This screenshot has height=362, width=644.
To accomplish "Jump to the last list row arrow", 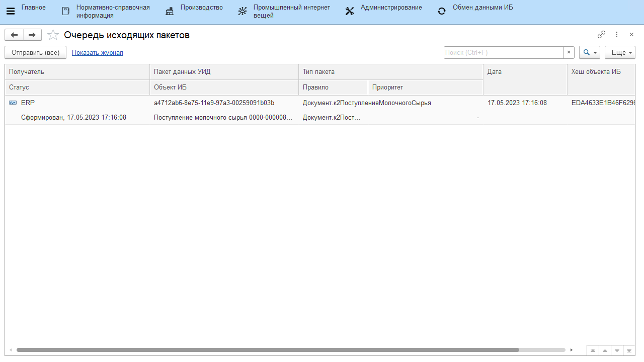I will [x=629, y=350].
